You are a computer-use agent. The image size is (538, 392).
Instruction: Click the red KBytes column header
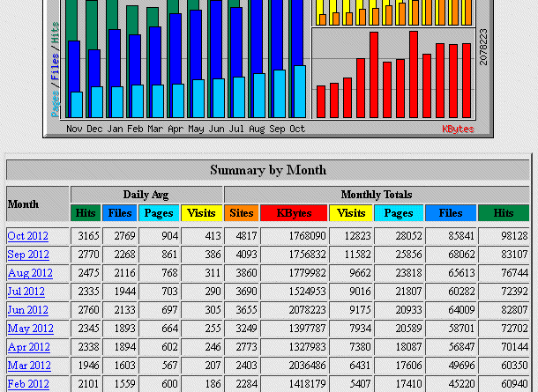(x=294, y=213)
